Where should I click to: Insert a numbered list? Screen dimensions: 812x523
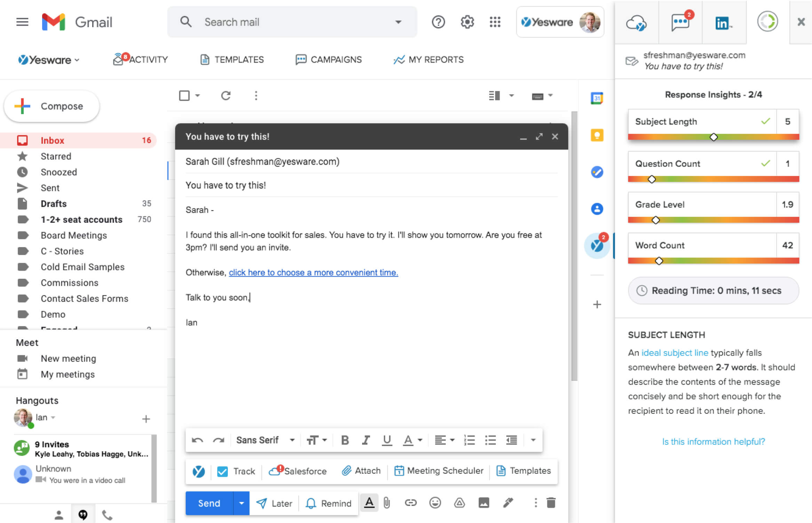coord(469,440)
